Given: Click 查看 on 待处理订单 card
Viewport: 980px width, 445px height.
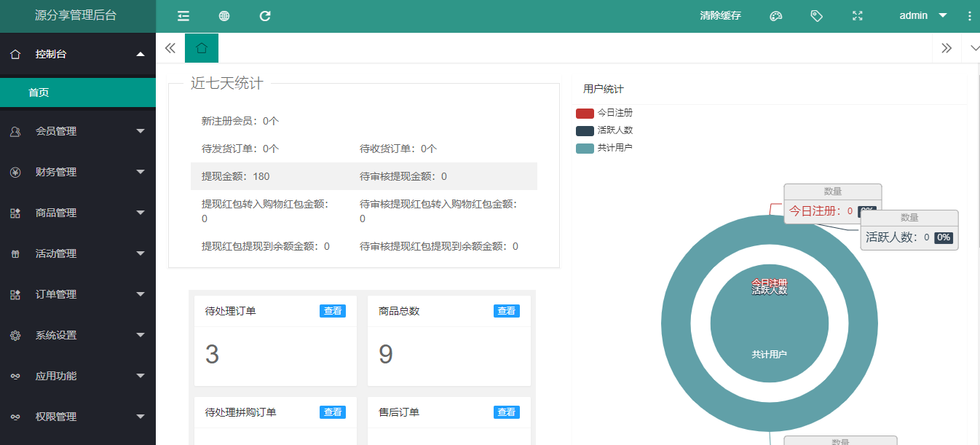Looking at the screenshot, I should pos(333,311).
